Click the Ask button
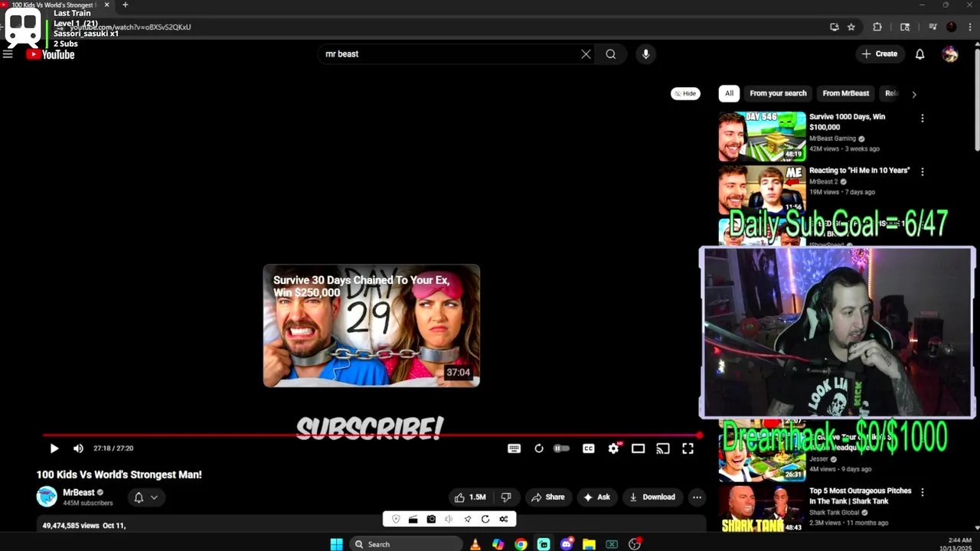 point(597,497)
